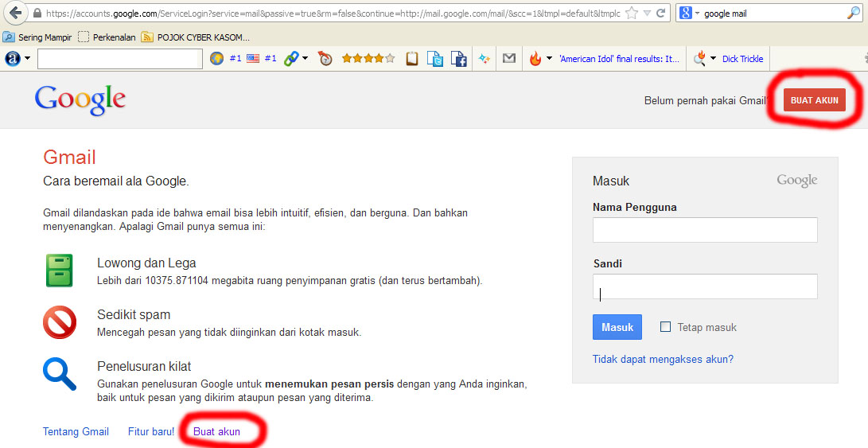Image resolution: width=868 pixels, height=448 pixels.
Task: Click the US flag country rank icon
Action: point(253,58)
